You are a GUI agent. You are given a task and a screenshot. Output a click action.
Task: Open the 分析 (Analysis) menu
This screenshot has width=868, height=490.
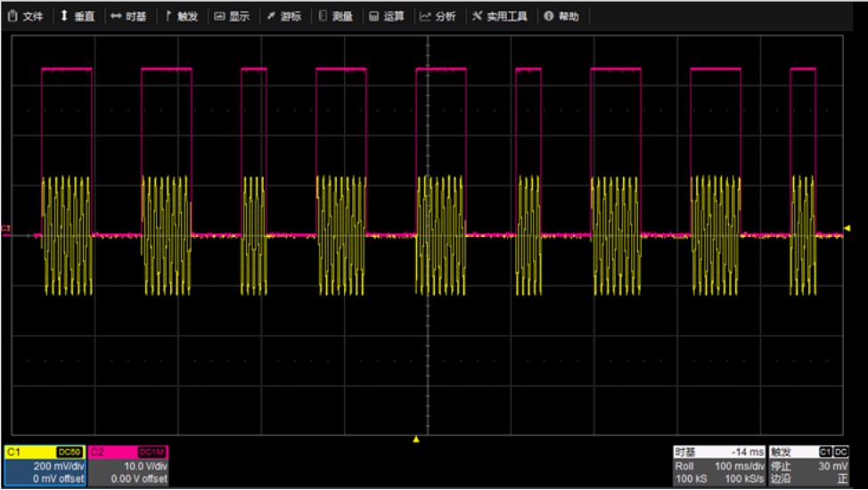[438, 16]
